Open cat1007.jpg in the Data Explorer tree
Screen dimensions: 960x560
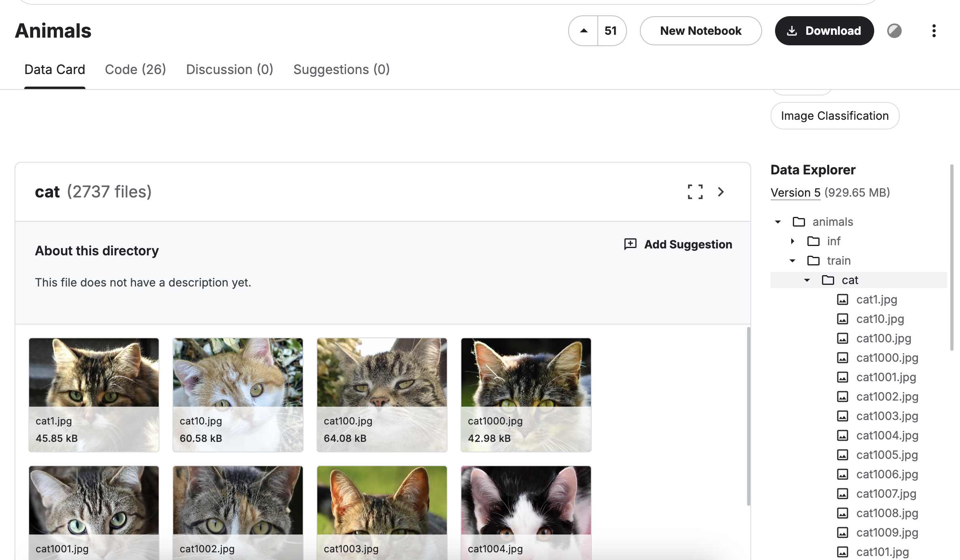click(886, 494)
